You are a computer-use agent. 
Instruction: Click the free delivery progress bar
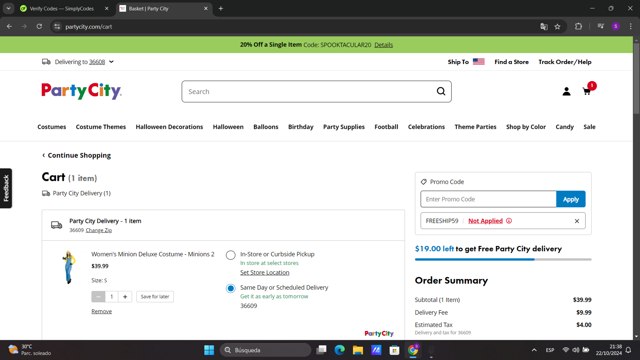point(503,259)
